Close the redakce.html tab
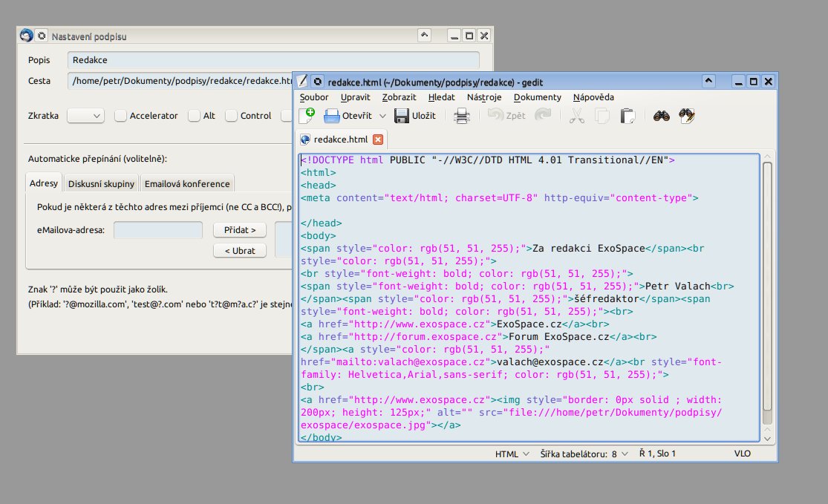The width and height of the screenshot is (828, 504). [378, 140]
